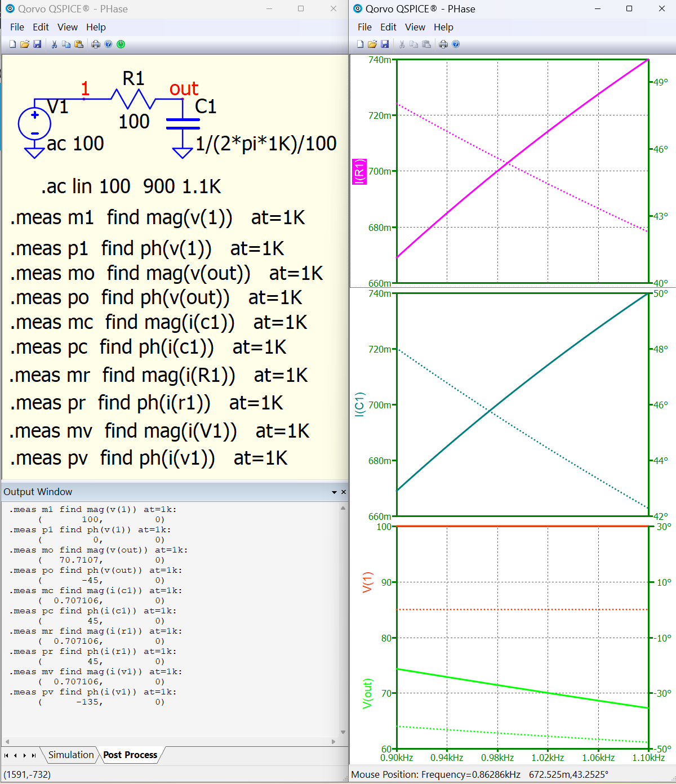
Task: Open the Output Window position dropdown arrow
Action: tap(334, 492)
